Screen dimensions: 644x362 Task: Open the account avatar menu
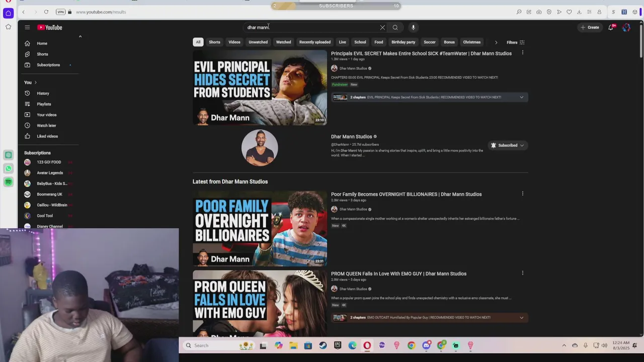click(x=626, y=27)
